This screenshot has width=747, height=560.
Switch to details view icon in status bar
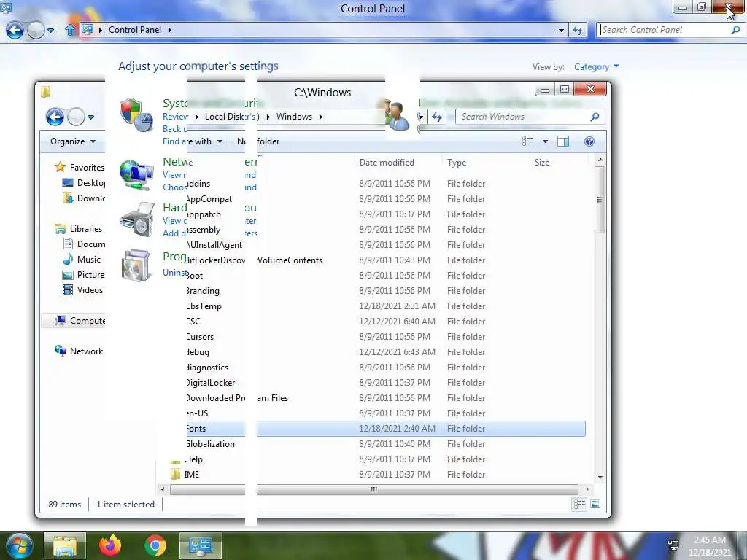pyautogui.click(x=579, y=505)
